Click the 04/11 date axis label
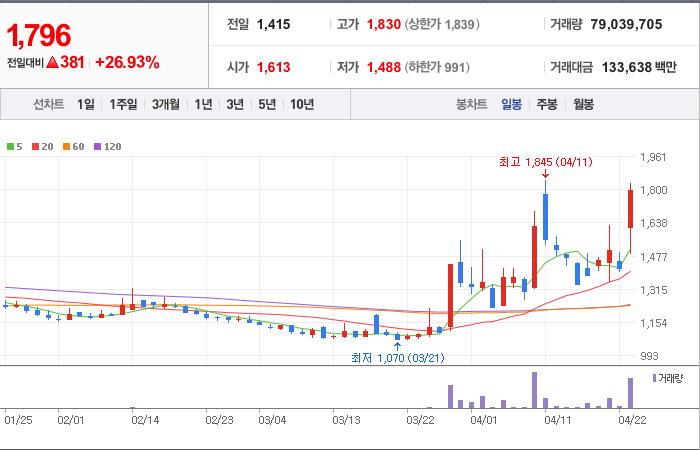This screenshot has height=450, width=700. click(558, 420)
